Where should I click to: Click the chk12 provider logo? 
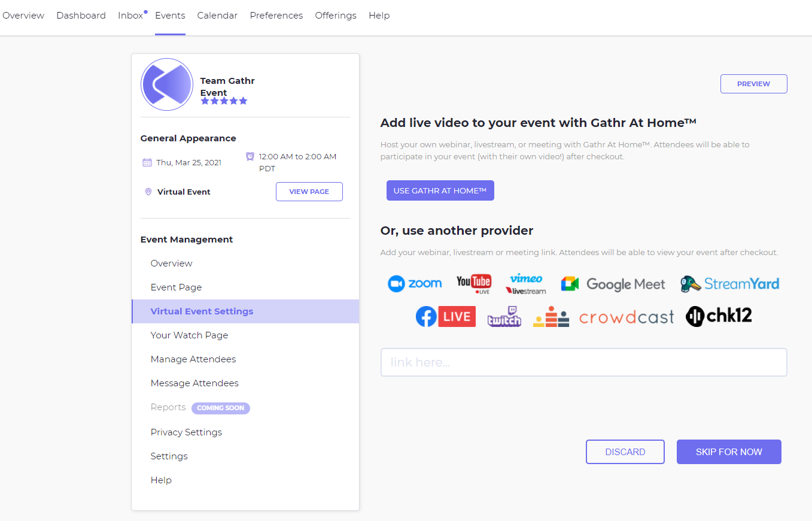pyautogui.click(x=719, y=316)
